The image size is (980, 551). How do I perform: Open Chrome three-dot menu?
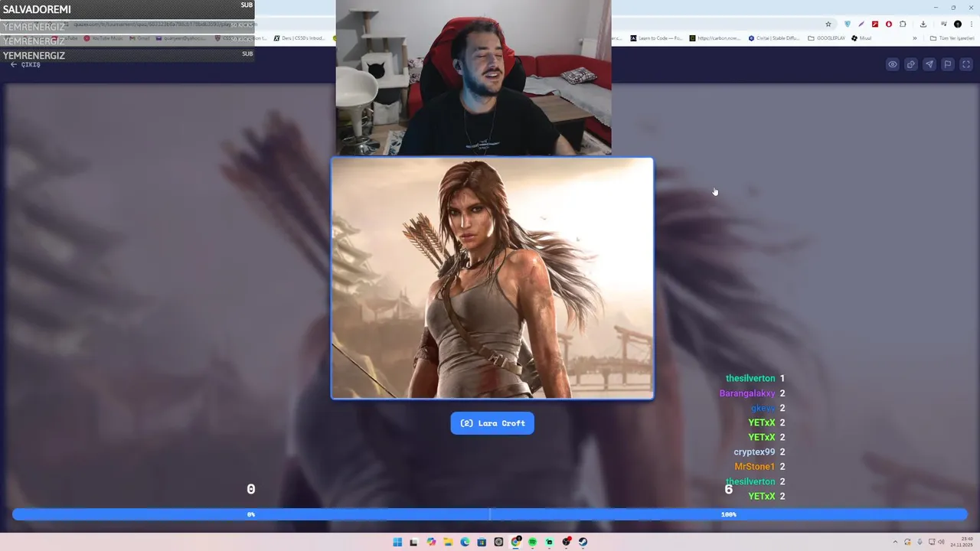coord(972,24)
